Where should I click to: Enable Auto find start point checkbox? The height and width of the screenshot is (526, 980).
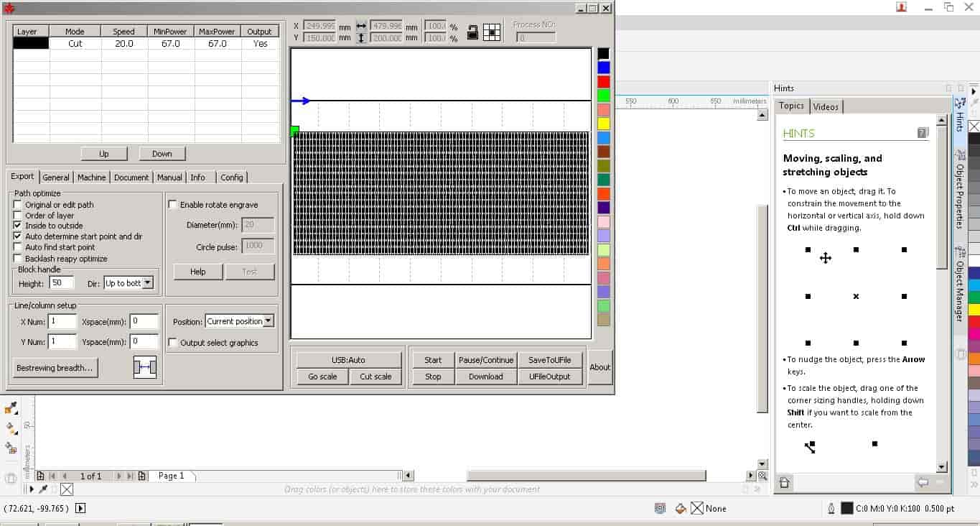[x=18, y=247]
